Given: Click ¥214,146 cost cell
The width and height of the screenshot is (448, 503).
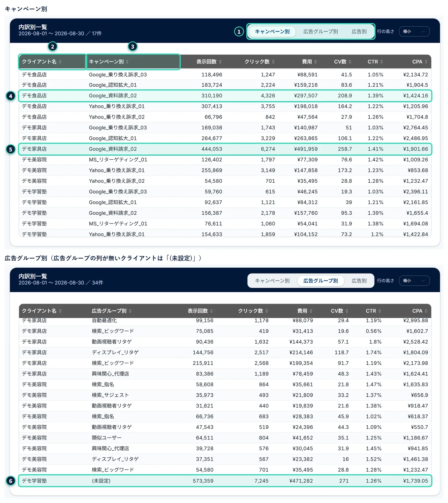Looking at the screenshot, I should click(x=301, y=353).
